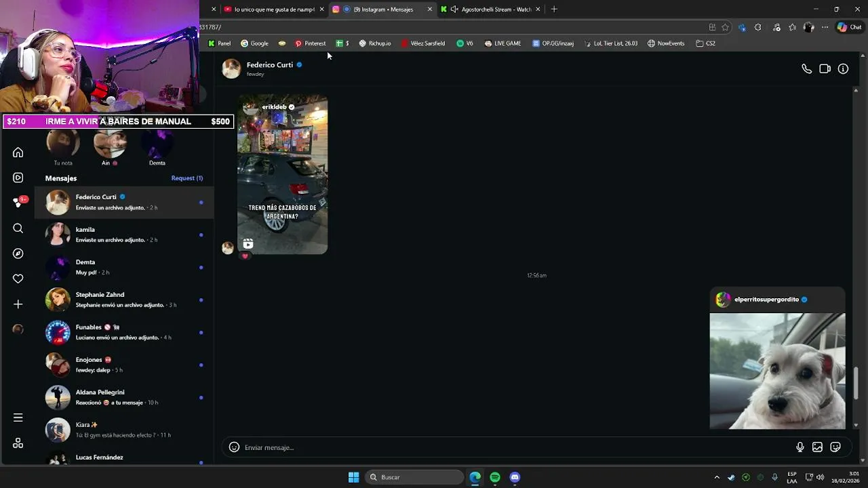Screen dimensions: 868x488
Task: Open Messages icon with notification badge
Action: (18, 203)
